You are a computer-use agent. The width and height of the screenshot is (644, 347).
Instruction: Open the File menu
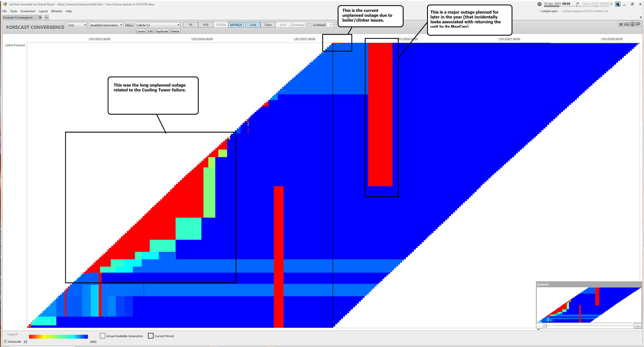(5, 11)
